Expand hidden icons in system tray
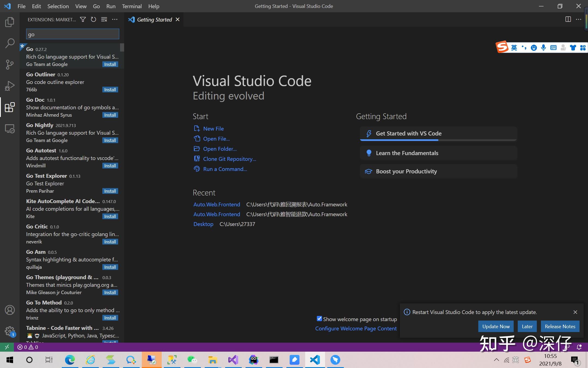The width and height of the screenshot is (588, 368). [x=497, y=359]
